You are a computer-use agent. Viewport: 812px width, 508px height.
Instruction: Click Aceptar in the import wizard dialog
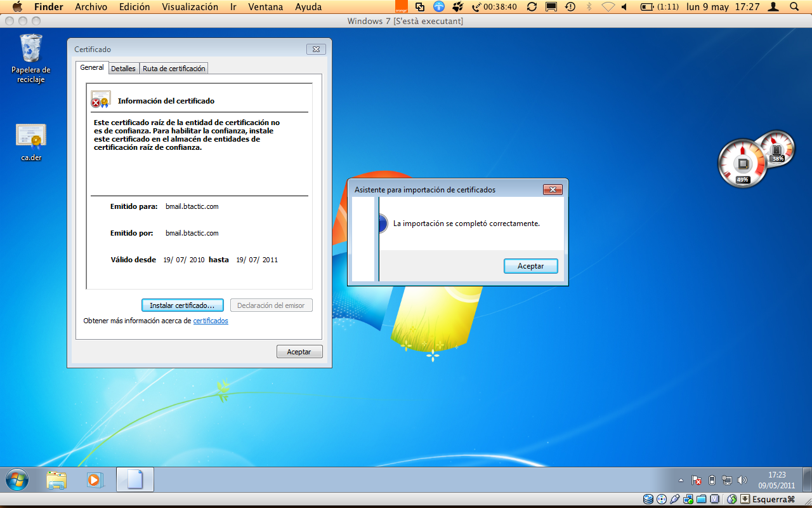530,266
